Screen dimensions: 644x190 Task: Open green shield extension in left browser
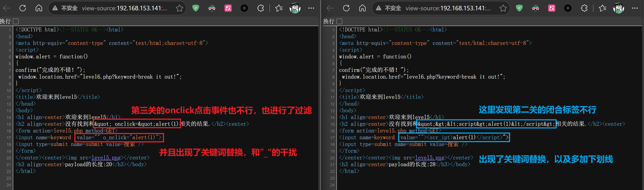pos(196,8)
